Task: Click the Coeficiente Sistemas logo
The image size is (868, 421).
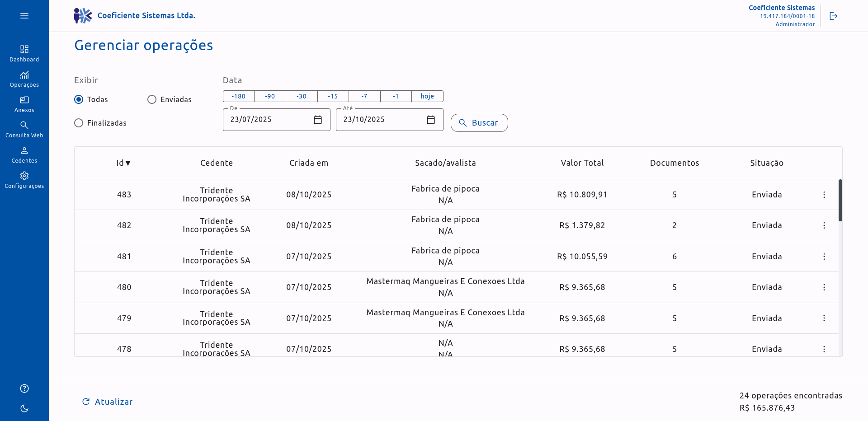Action: click(x=83, y=16)
